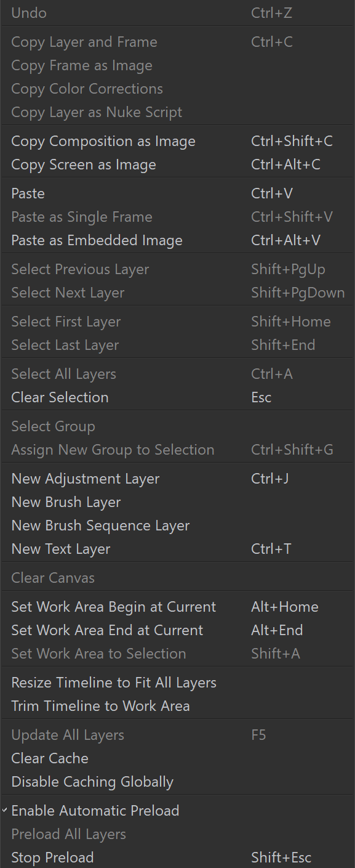This screenshot has width=355, height=868.
Task: Click the Copy Layer and Frame entry
Action: coord(177,42)
